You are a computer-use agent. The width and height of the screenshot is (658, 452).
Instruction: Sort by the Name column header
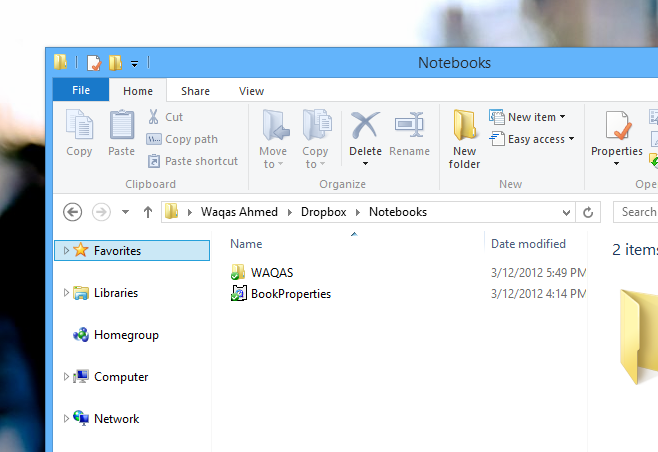click(246, 244)
